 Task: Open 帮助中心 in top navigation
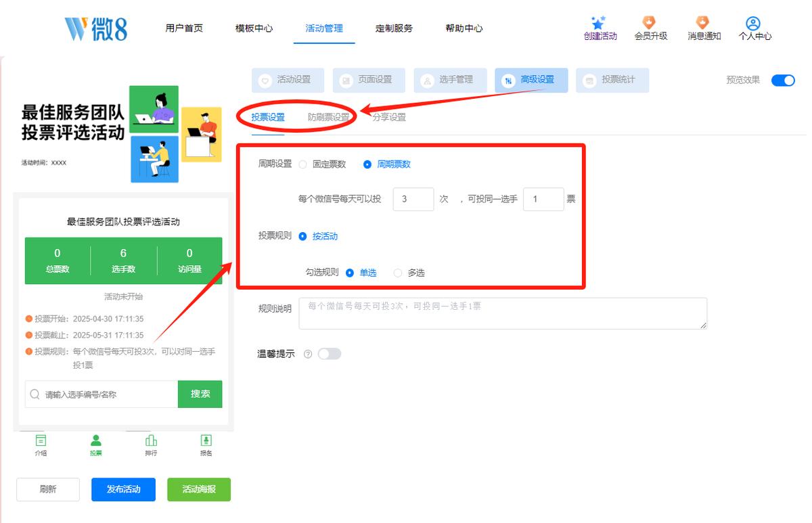pos(464,28)
